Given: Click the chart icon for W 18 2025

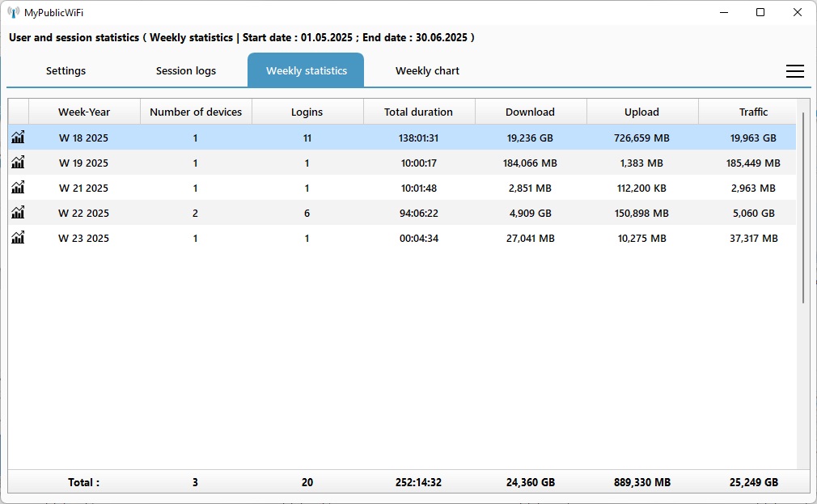Looking at the screenshot, I should pos(18,138).
